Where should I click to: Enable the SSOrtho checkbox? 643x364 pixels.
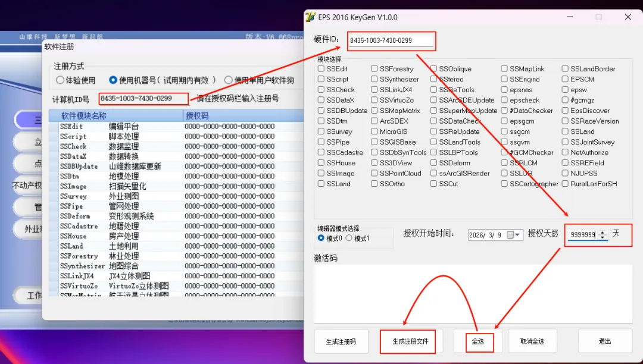click(374, 184)
